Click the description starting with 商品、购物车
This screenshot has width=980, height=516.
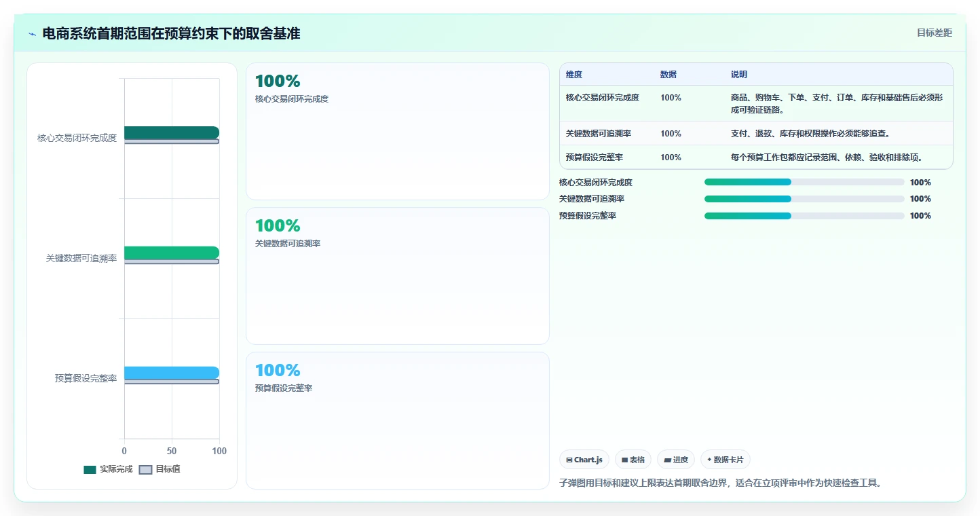(x=837, y=104)
